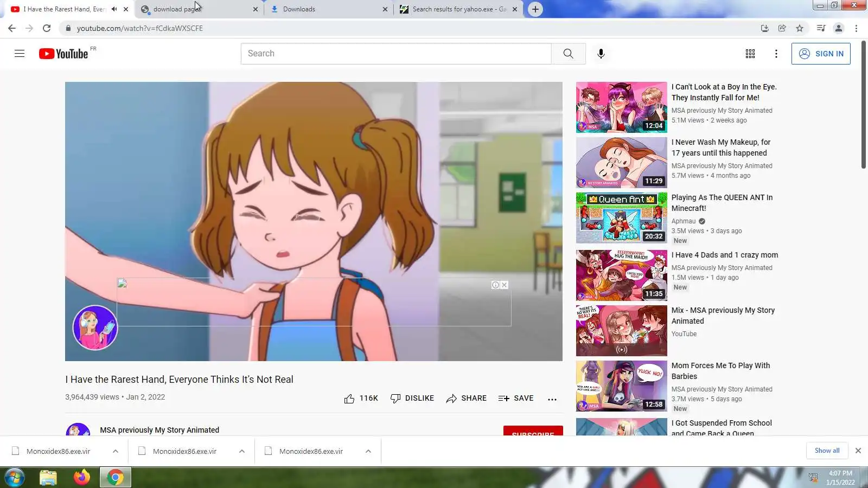The height and width of the screenshot is (488, 868).
Task: Open 'I Can't Look at a Boy' video title
Action: click(724, 92)
